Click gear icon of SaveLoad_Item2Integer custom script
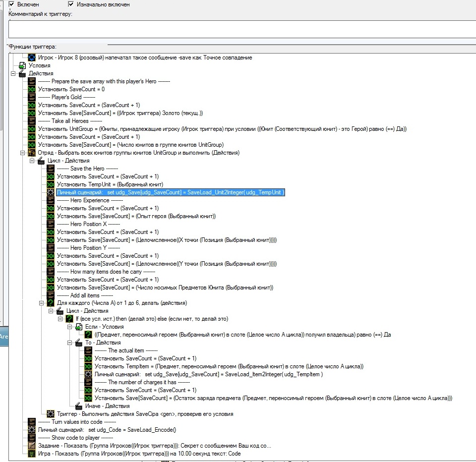 [88, 374]
